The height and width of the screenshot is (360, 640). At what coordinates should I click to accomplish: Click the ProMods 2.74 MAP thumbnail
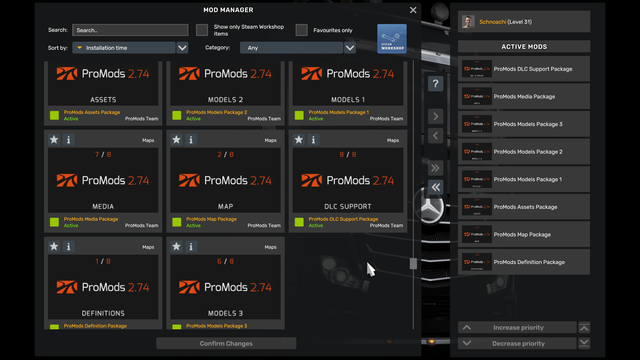click(225, 180)
